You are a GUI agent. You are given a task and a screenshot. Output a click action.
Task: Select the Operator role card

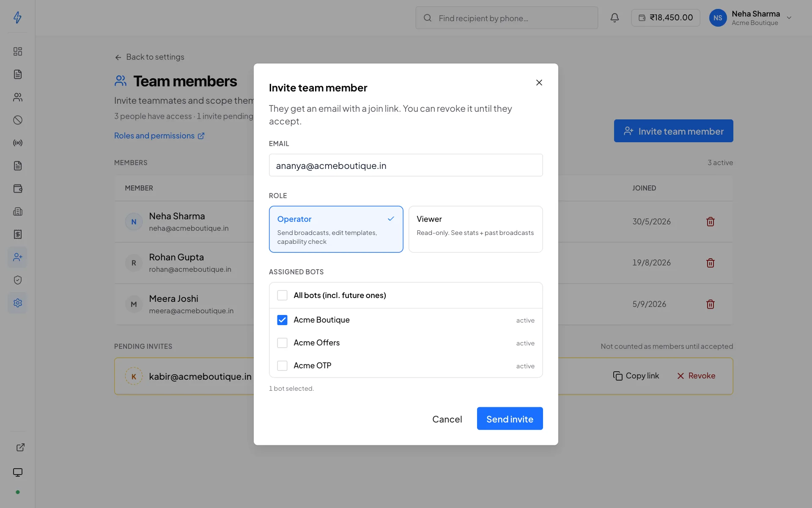(336, 229)
